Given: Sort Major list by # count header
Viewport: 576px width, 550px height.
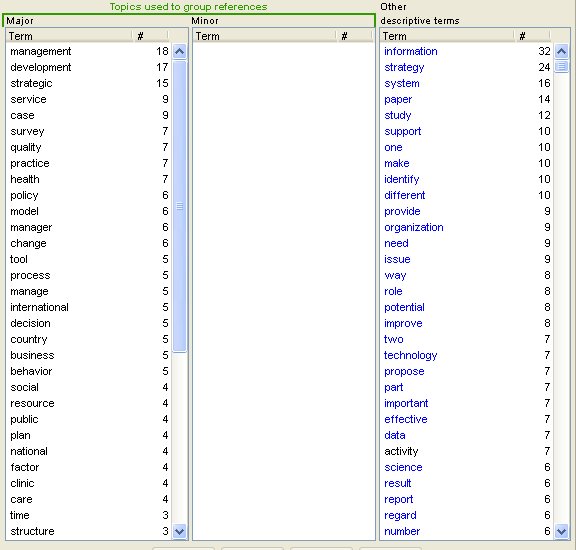Looking at the screenshot, I should click(150, 36).
